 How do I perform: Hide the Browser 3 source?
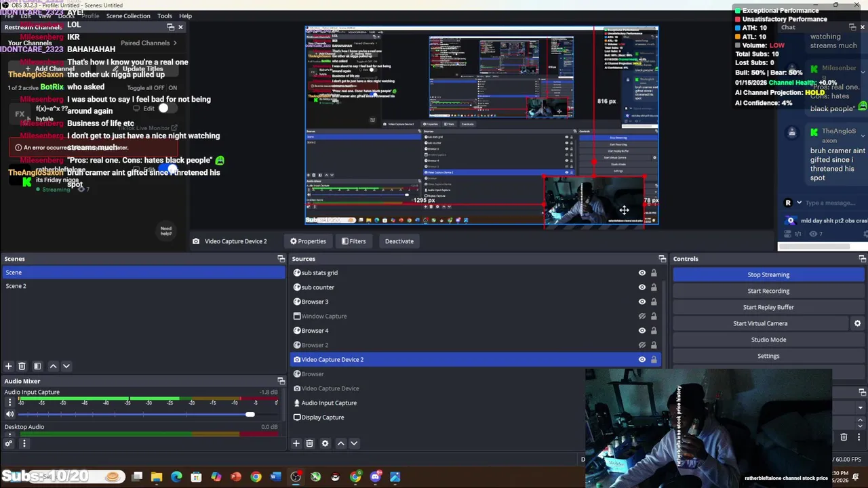pos(642,302)
